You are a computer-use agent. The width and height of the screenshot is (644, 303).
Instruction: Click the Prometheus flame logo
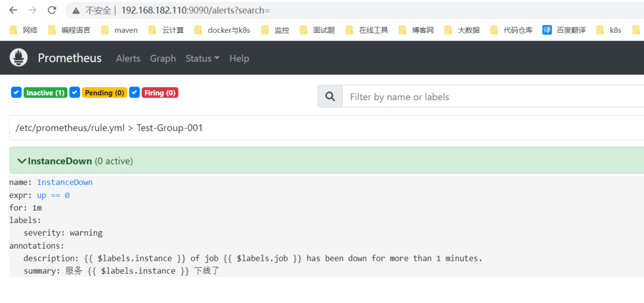18,57
